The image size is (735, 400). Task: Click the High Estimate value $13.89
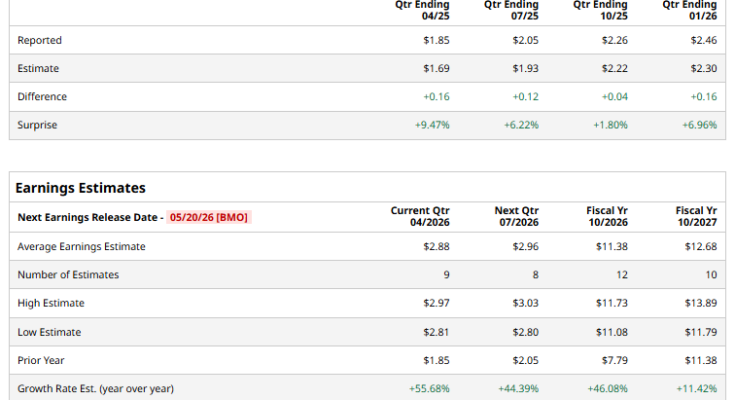pos(701,303)
